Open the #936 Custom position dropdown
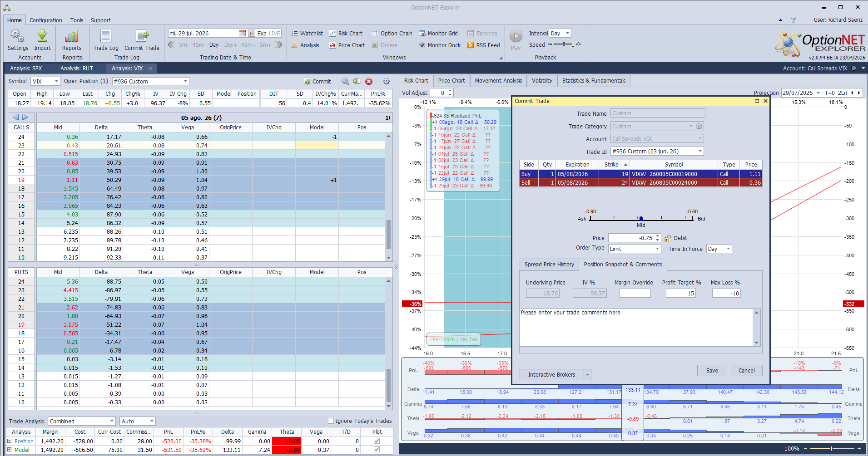Screen dimensions: 868x456 [x=185, y=81]
